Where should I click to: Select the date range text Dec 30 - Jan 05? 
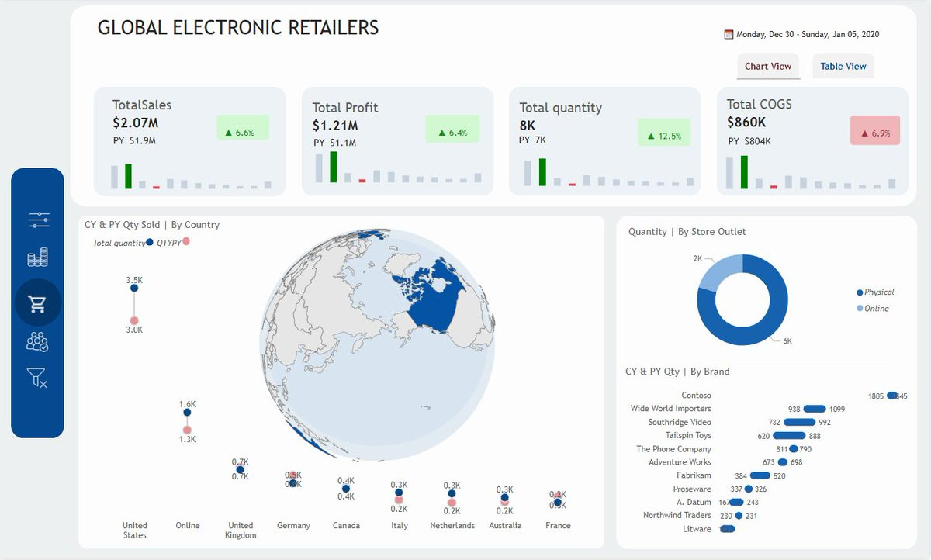(x=808, y=34)
